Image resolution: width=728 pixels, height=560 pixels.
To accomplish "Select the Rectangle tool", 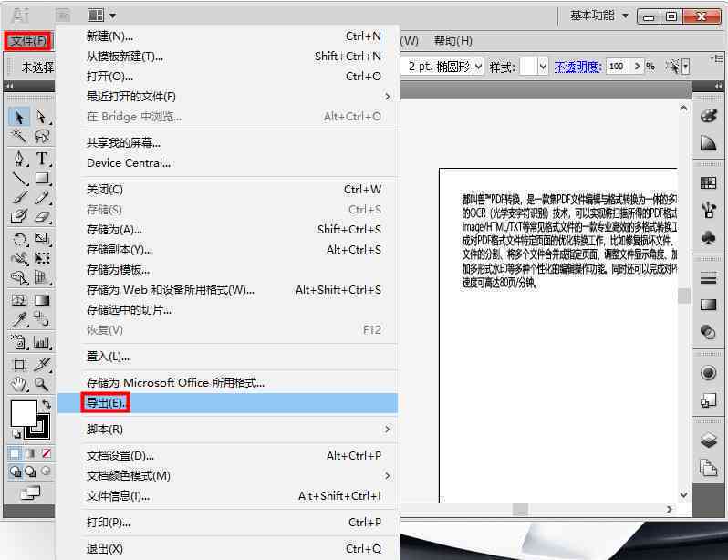I will 42,179.
